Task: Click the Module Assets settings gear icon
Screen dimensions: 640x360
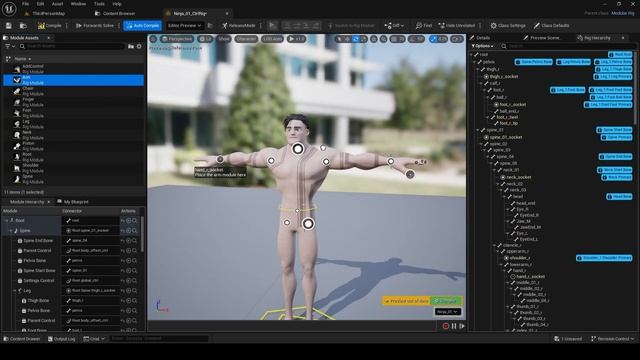Action: [139, 46]
